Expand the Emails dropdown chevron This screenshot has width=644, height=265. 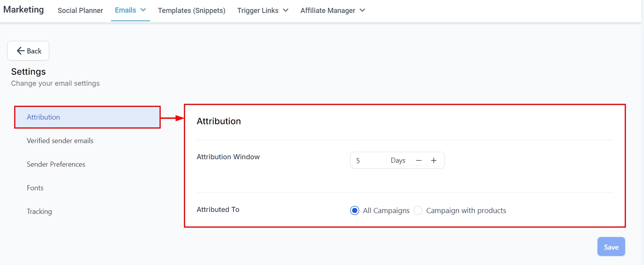click(143, 10)
